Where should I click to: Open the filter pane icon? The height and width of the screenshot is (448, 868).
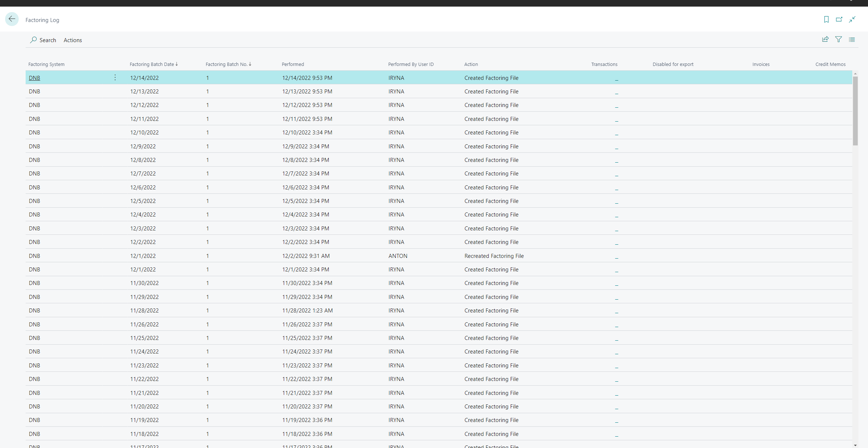pos(838,40)
